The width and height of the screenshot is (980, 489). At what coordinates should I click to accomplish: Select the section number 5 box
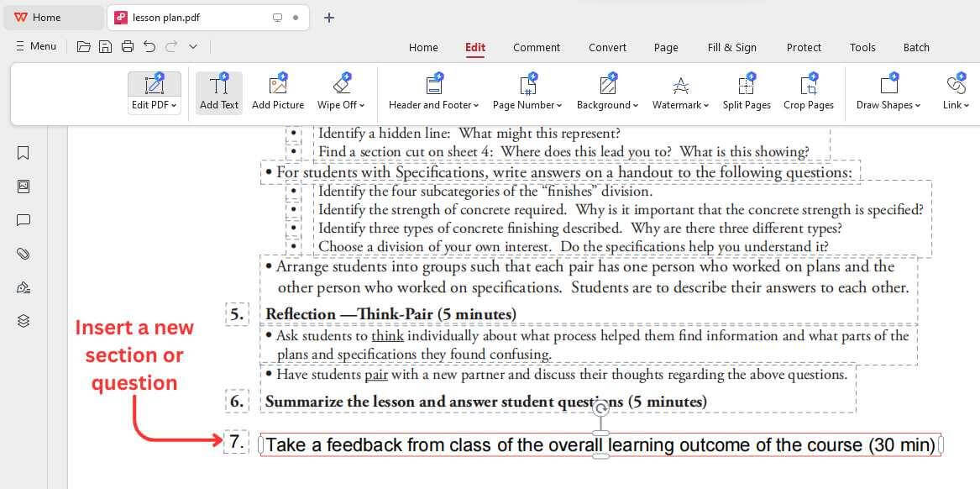(x=237, y=314)
